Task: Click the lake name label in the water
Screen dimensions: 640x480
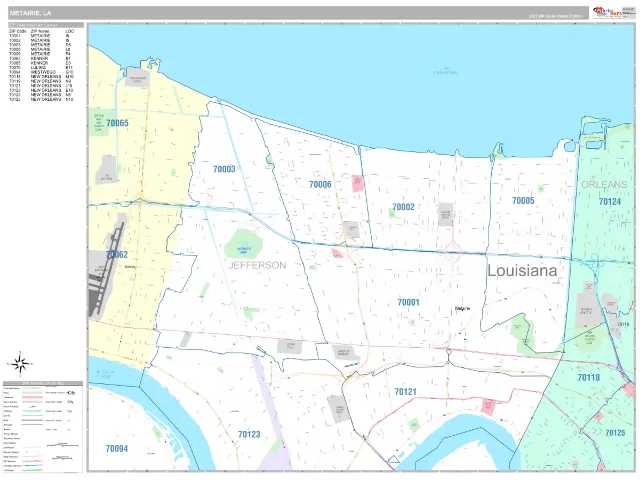Action: click(445, 70)
